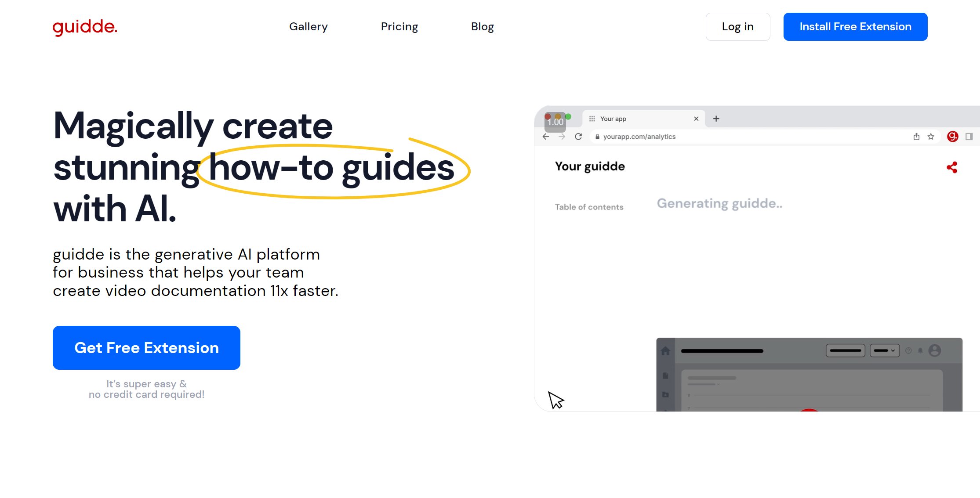The width and height of the screenshot is (980, 498).
Task: Open the Gallery page
Action: click(x=309, y=27)
